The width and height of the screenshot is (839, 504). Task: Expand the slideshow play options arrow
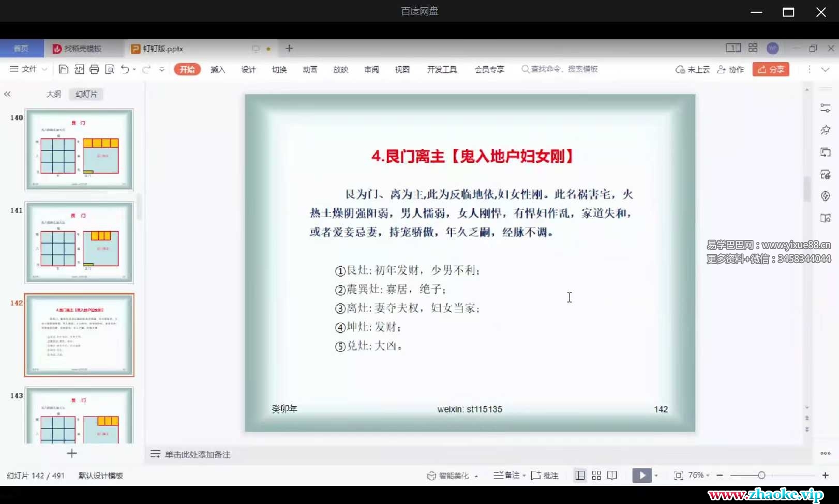(656, 476)
